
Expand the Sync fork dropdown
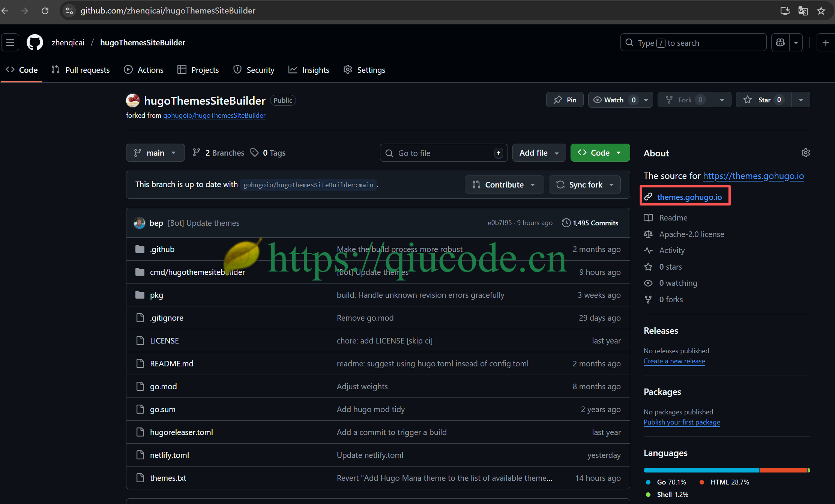click(584, 184)
